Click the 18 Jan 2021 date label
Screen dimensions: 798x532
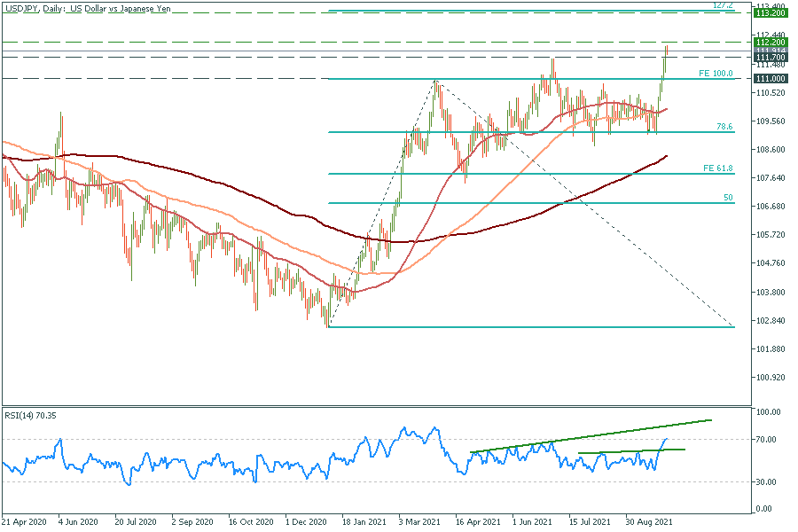[364, 523]
